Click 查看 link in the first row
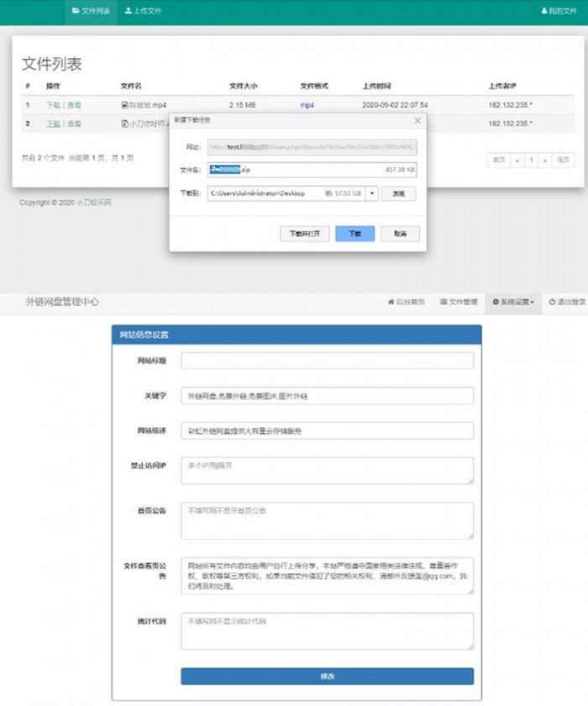Screen dimensions: 588x706 tap(75, 105)
